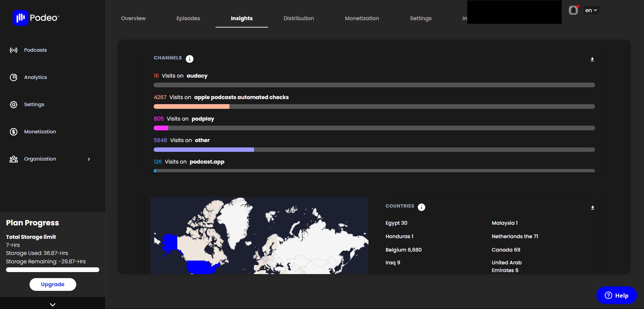Viewport: 644px width, 309px height.
Task: Open the Monetization tab in top bar
Action: [x=362, y=18]
